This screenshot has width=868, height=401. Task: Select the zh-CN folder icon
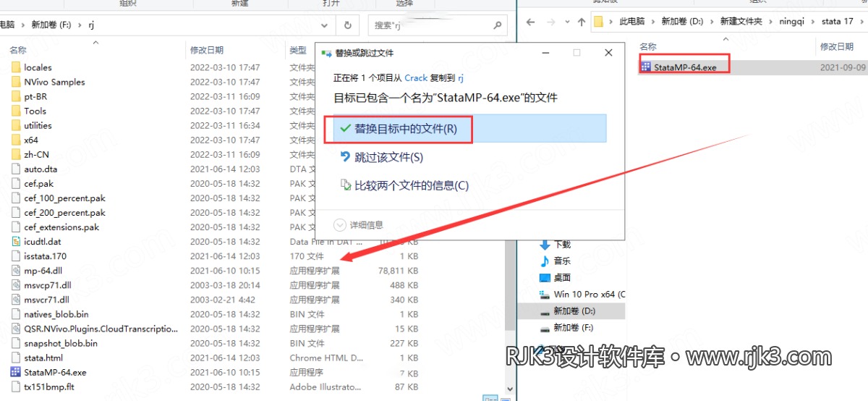[x=16, y=154]
